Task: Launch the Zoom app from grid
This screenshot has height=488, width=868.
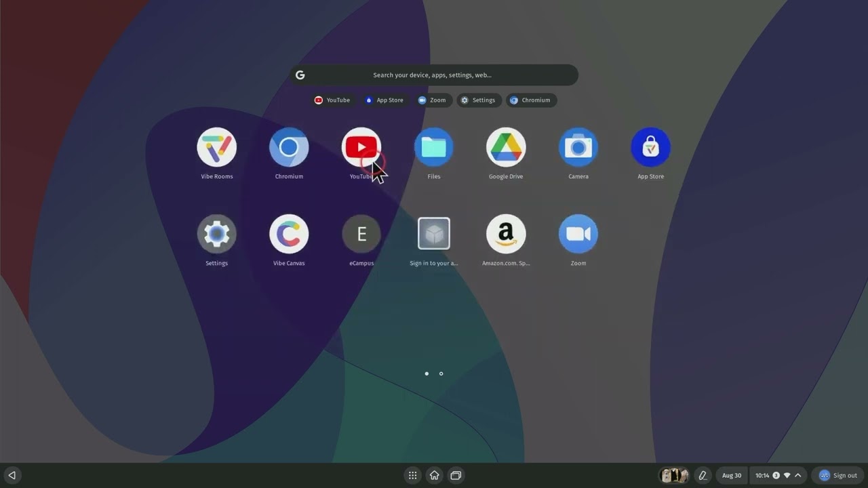Action: (578, 234)
